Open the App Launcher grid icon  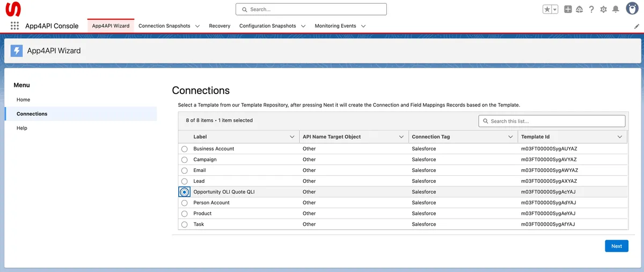coord(14,26)
